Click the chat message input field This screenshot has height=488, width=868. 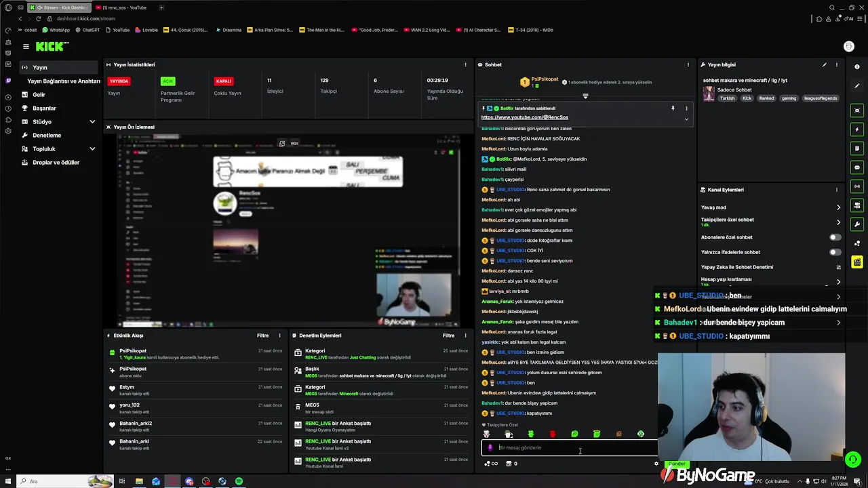570,447
